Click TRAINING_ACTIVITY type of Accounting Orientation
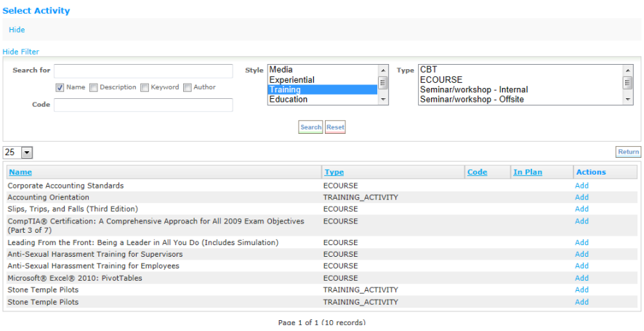 pos(361,197)
